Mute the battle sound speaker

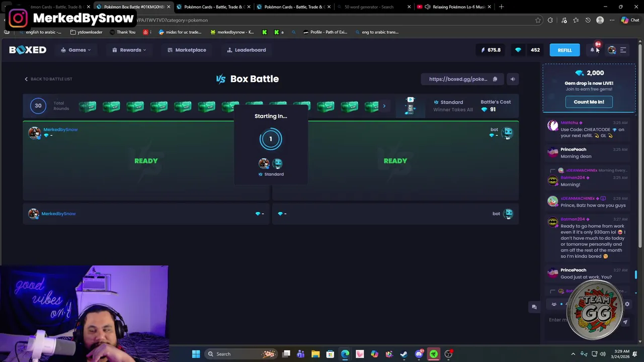tap(512, 79)
